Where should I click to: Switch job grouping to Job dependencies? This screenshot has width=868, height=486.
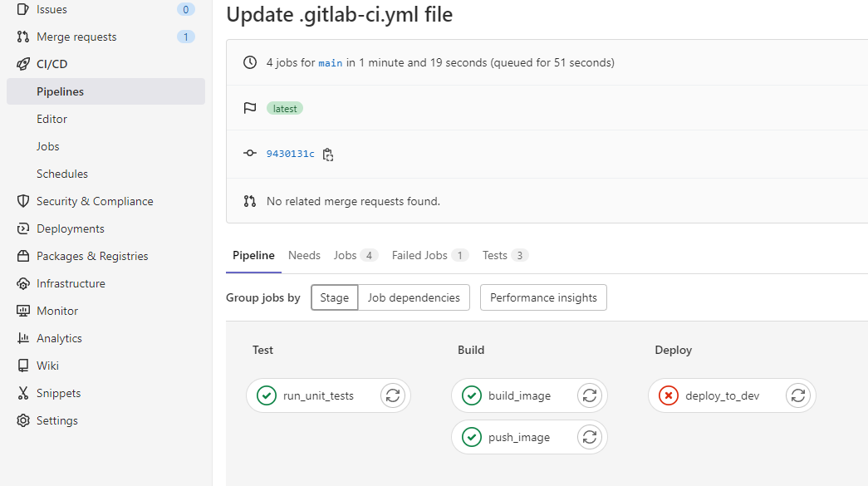point(414,297)
